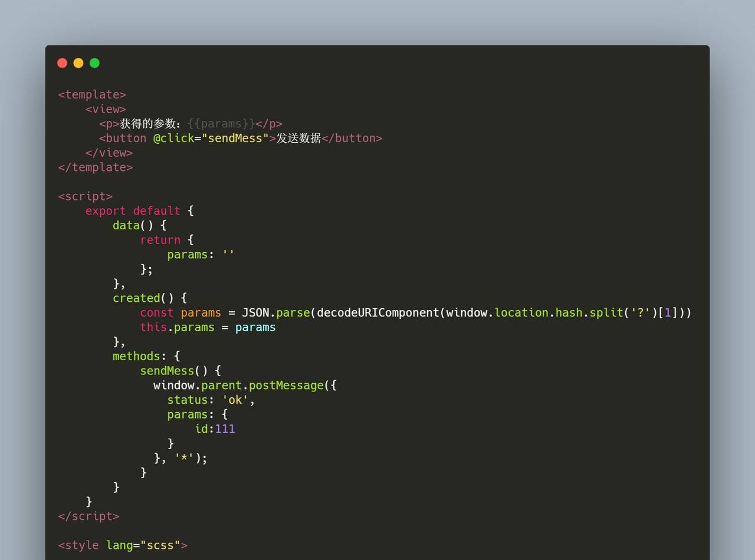
Task: Click the this.params assignment line
Action: point(208,327)
